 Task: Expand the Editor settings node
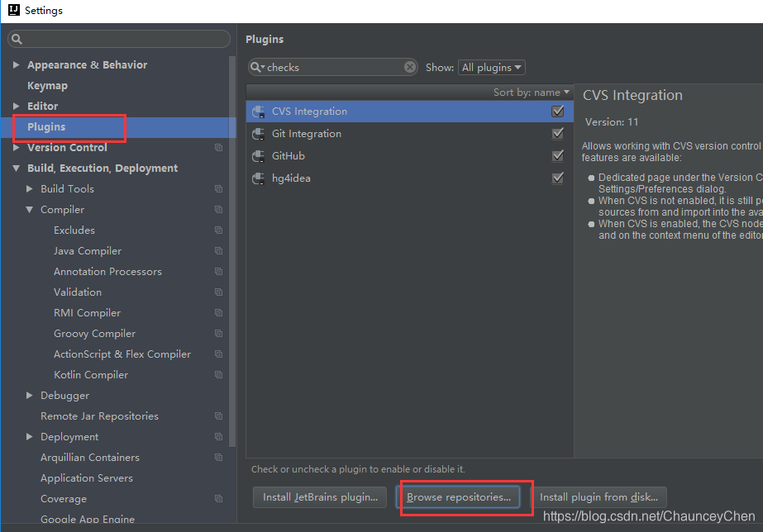[x=16, y=106]
